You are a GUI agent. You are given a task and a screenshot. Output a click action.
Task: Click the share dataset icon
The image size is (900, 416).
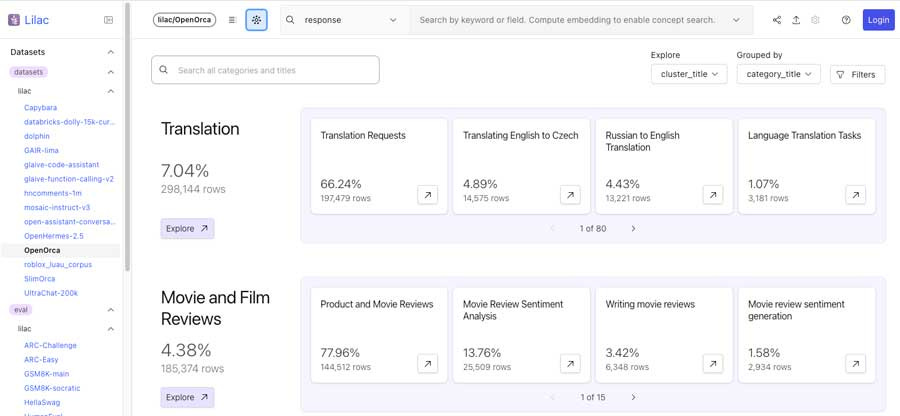[x=777, y=20]
